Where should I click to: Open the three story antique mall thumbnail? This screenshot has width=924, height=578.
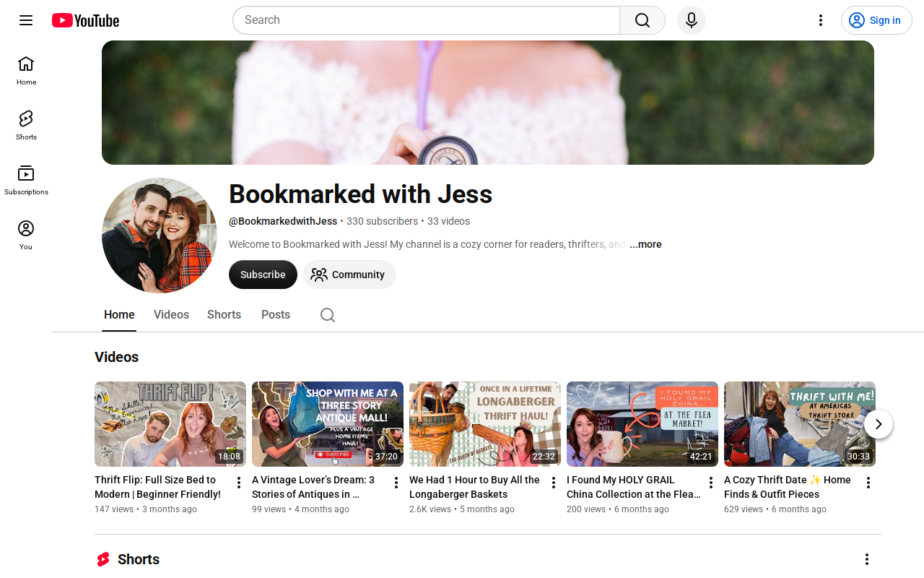(x=328, y=424)
